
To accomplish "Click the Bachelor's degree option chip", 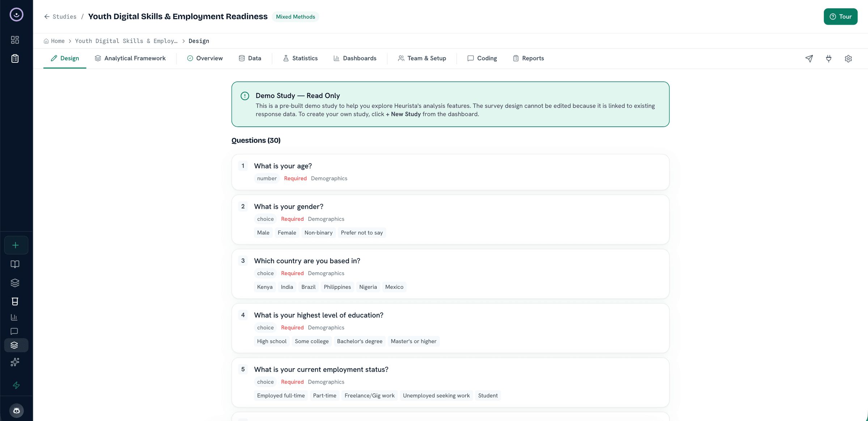I will [x=359, y=341].
